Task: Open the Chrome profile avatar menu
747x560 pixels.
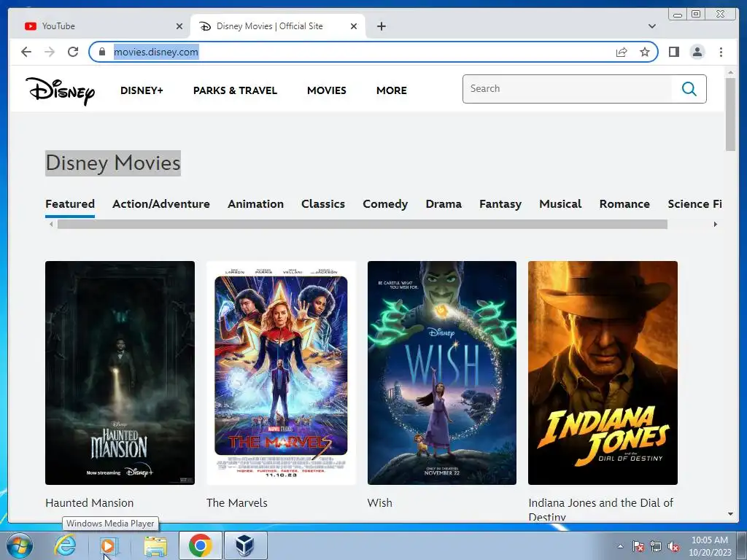Action: (x=697, y=52)
